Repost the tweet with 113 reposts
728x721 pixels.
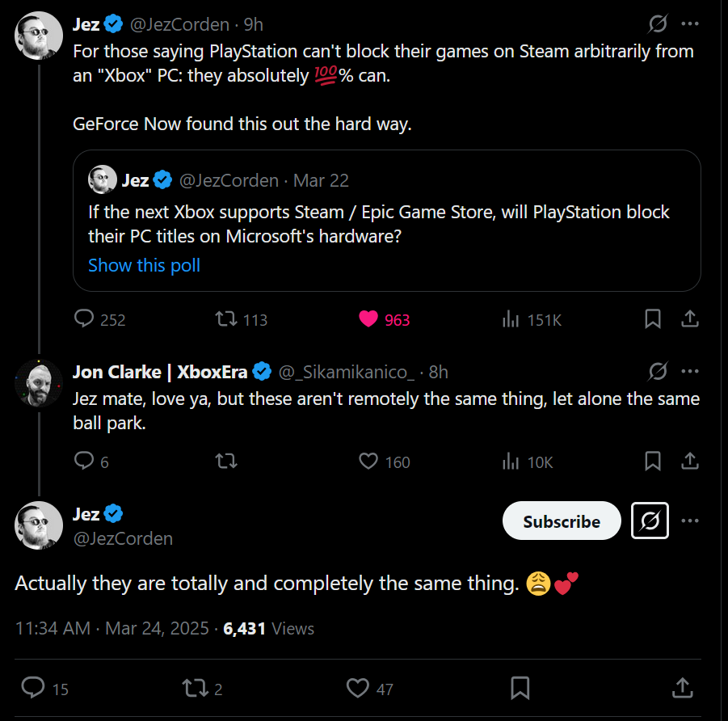(x=227, y=319)
